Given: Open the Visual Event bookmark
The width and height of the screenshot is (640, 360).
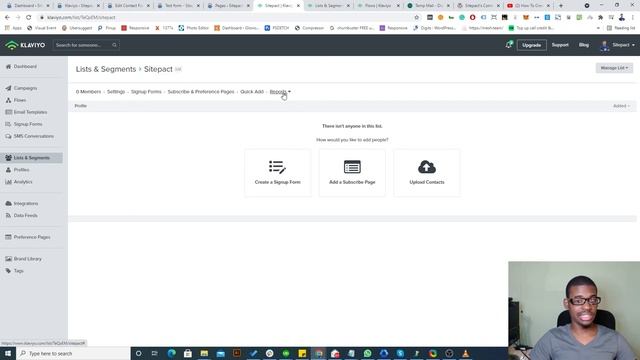Looking at the screenshot, I should point(41,28).
